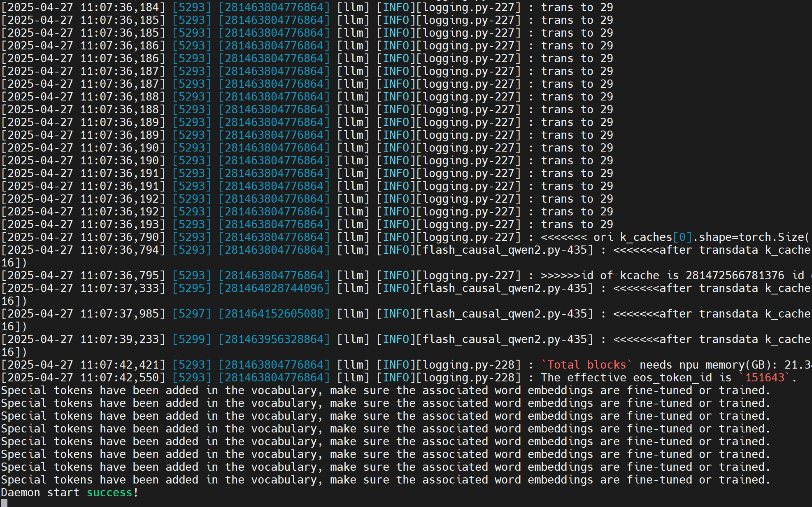This screenshot has height=507, width=812.
Task: Click 'Daemon start' text on the last line
Action: 40,493
